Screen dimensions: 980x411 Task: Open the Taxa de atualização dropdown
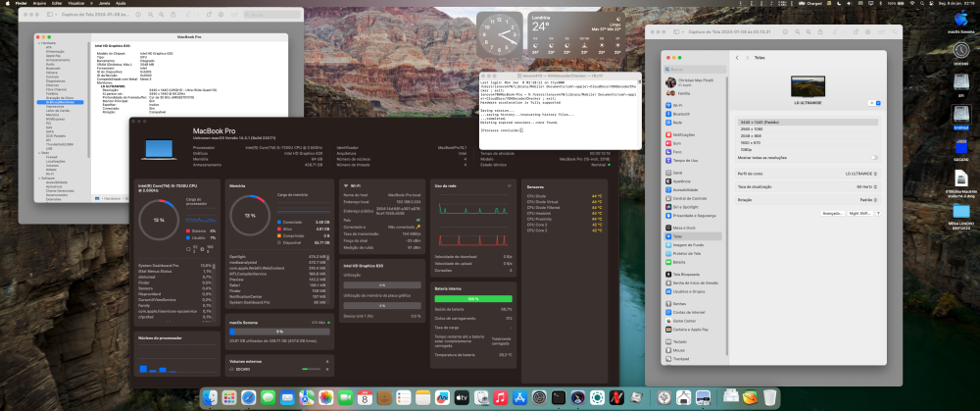[x=867, y=186]
